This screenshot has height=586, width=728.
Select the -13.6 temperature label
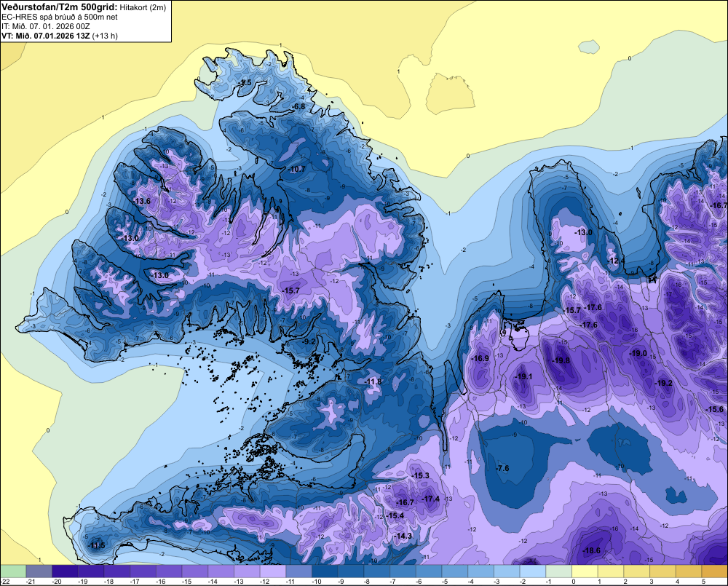[142, 201]
